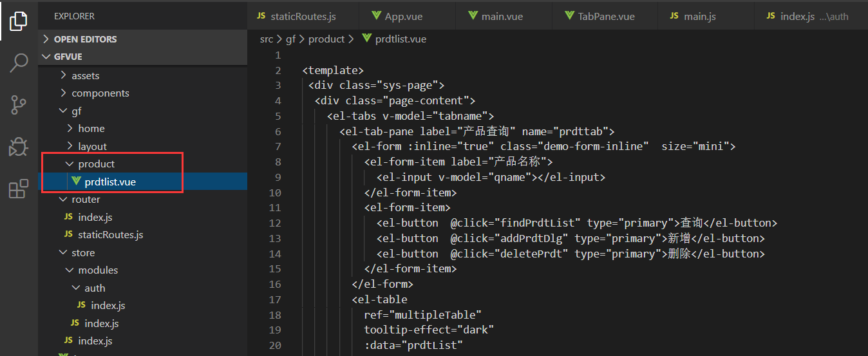The height and width of the screenshot is (356, 868).
Task: Click the "sys-page" class text
Action: tap(411, 85)
